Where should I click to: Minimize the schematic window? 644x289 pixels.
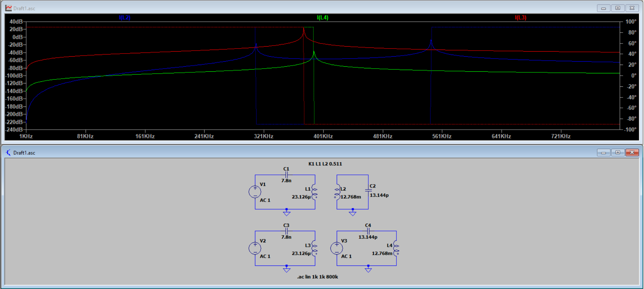click(603, 153)
